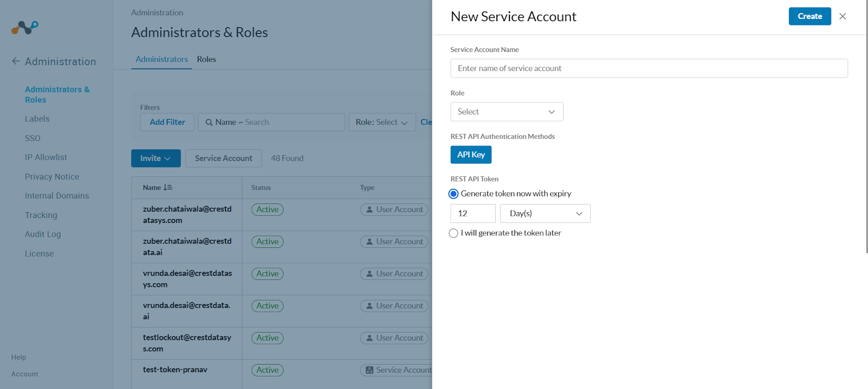This screenshot has height=389, width=868.
Task: Click the token expiry number field
Action: pos(473,214)
